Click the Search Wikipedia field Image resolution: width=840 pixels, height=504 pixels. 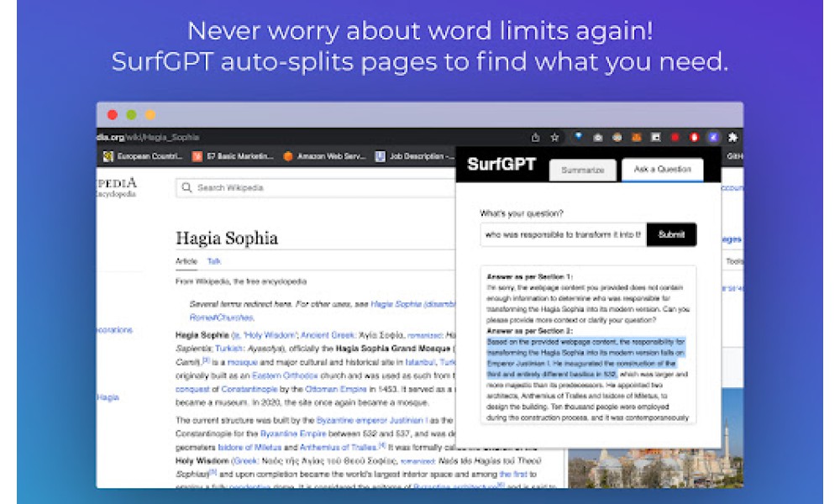click(x=316, y=188)
